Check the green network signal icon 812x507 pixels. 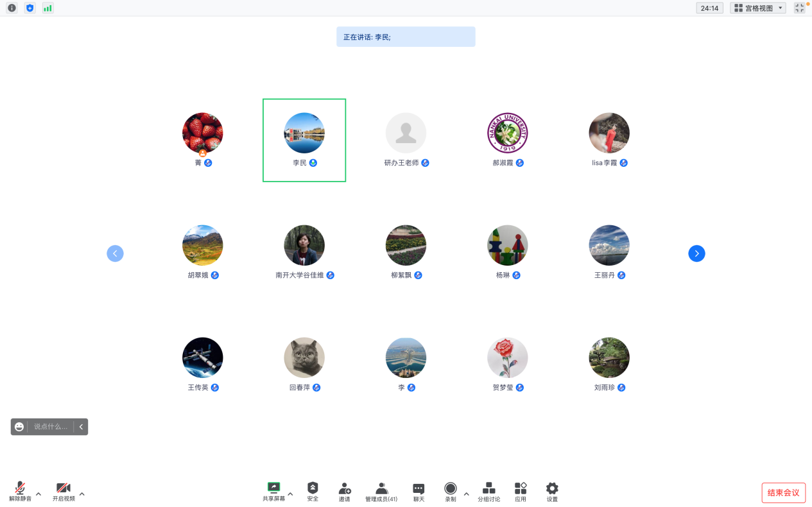[x=48, y=8]
